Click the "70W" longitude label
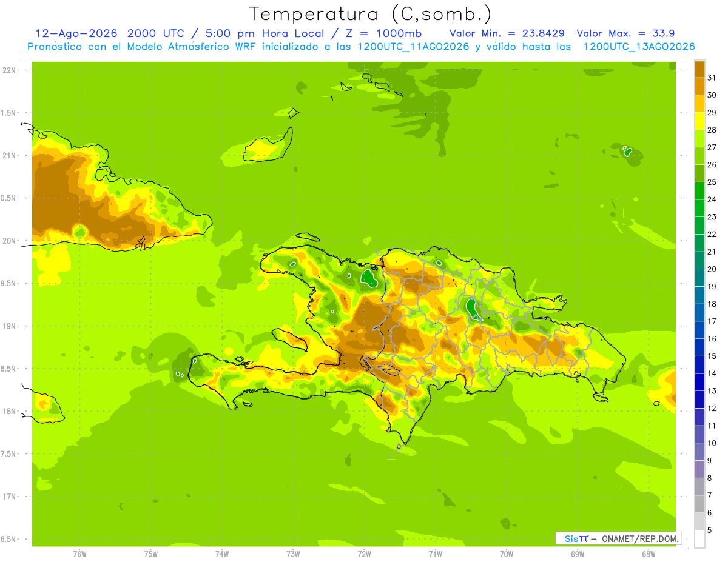728x562 pixels. point(507,554)
